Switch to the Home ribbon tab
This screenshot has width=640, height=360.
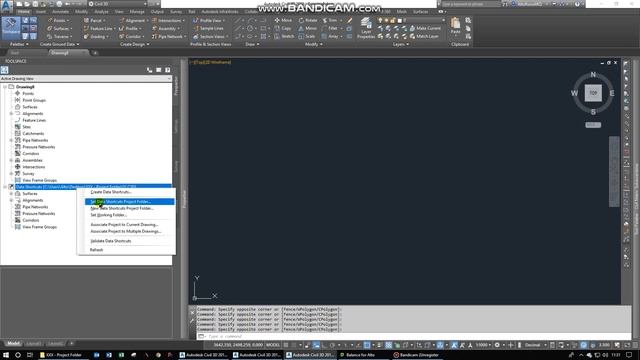23,11
